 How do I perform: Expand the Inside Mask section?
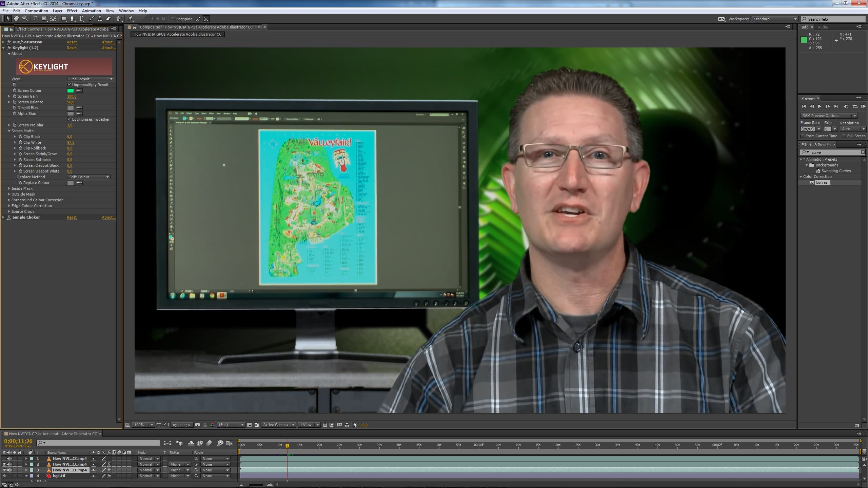point(9,188)
